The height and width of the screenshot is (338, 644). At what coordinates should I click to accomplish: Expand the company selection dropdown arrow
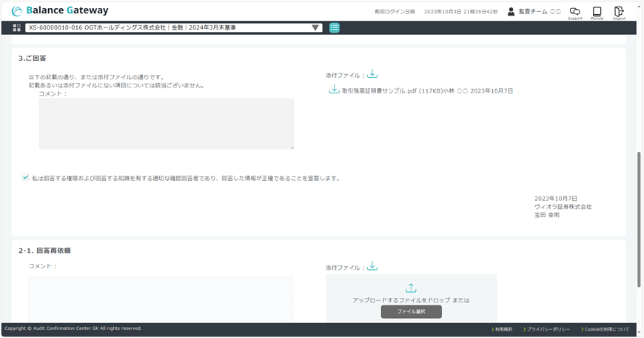click(315, 27)
